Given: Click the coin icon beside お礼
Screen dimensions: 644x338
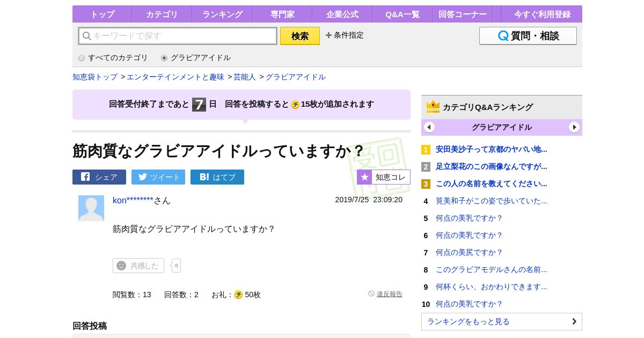Looking at the screenshot, I should pos(238,295).
